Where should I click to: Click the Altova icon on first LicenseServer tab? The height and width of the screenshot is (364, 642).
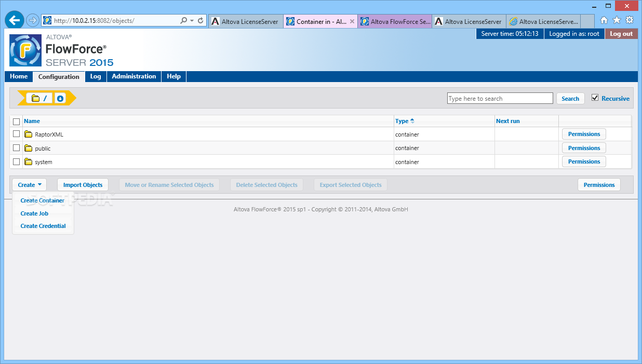click(216, 21)
